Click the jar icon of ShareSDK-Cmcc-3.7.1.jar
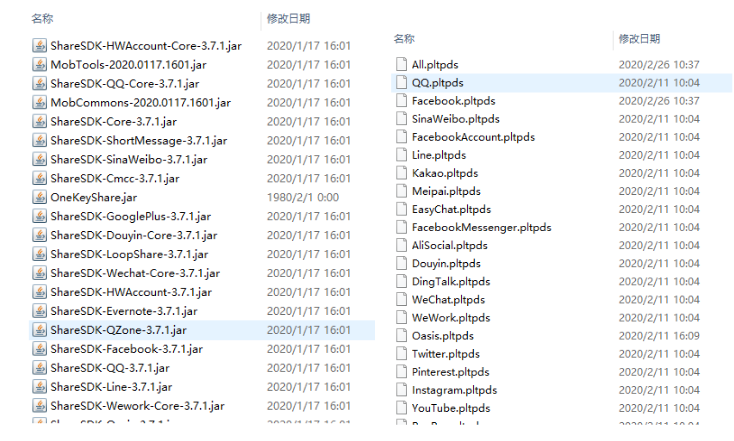Viewport: 734px width, 441px height. (40, 178)
